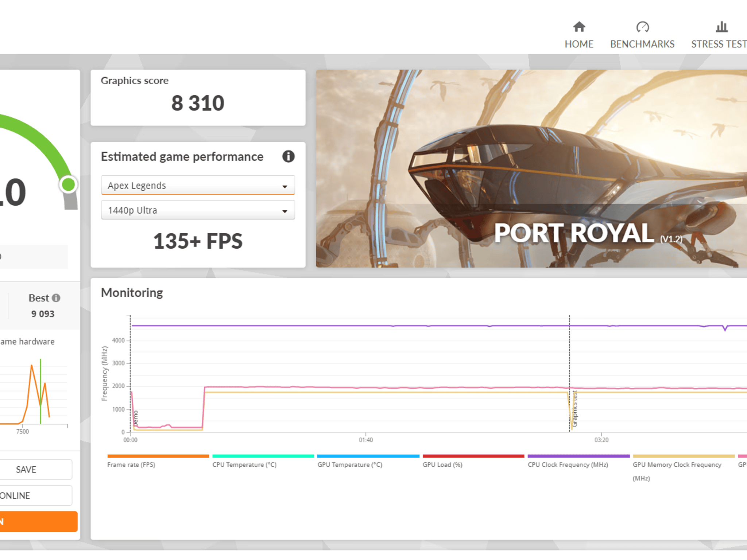Click the Graphics score value 8 310

click(x=198, y=103)
